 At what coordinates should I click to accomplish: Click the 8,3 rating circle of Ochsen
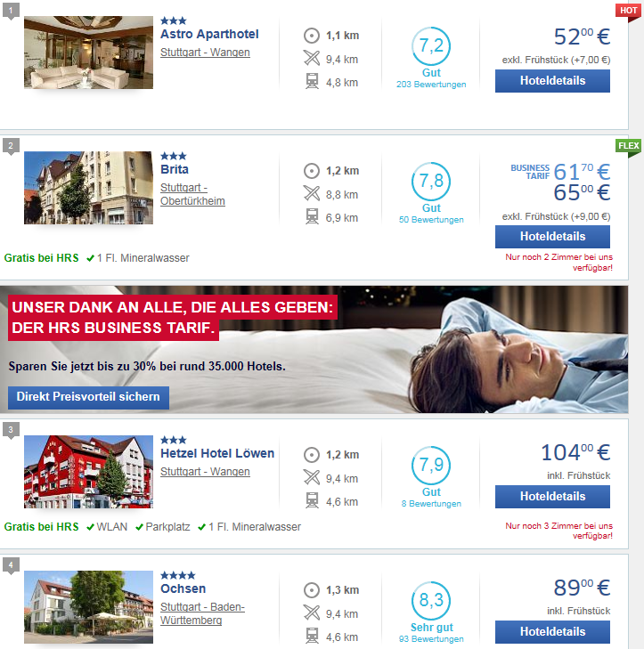coord(431,601)
